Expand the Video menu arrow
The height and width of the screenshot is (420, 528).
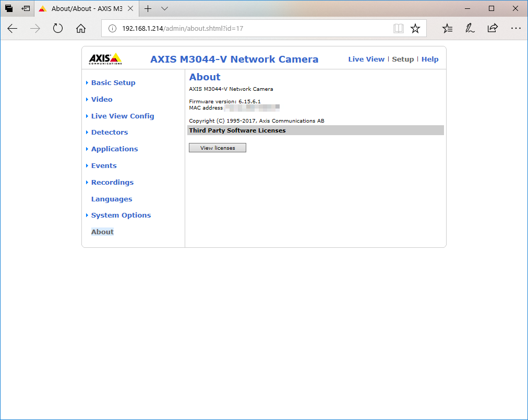(87, 99)
